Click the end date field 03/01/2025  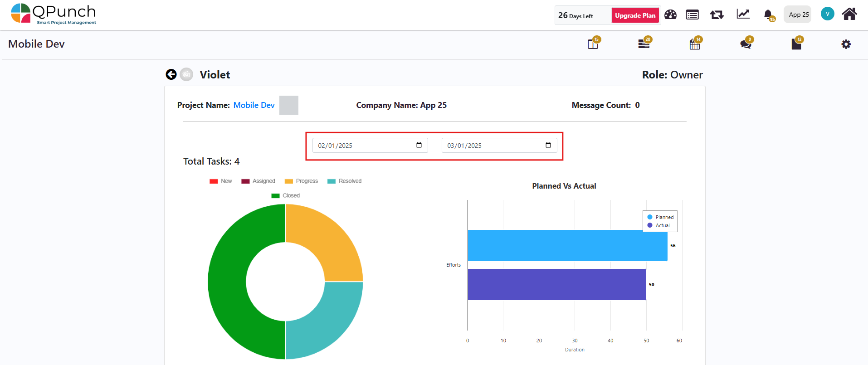499,146
